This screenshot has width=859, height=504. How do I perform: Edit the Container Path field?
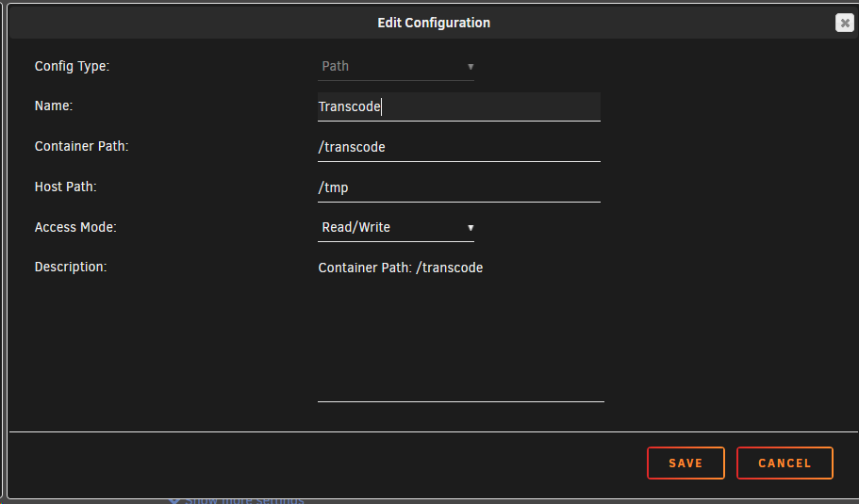tap(459, 147)
